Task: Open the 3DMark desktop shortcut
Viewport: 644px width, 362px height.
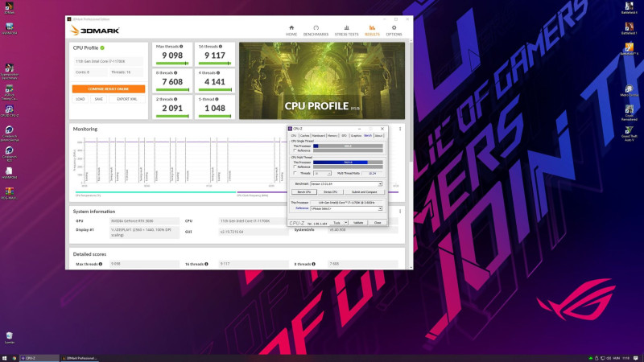Action: click(x=9, y=8)
